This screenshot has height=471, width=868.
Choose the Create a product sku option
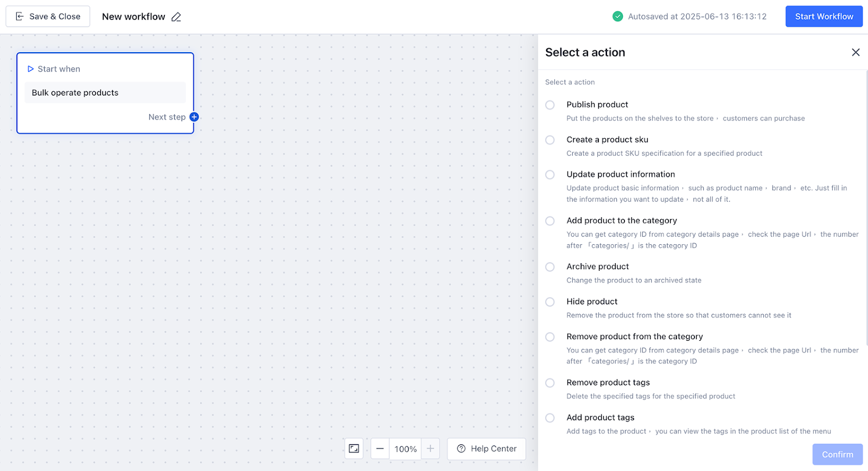(550, 140)
